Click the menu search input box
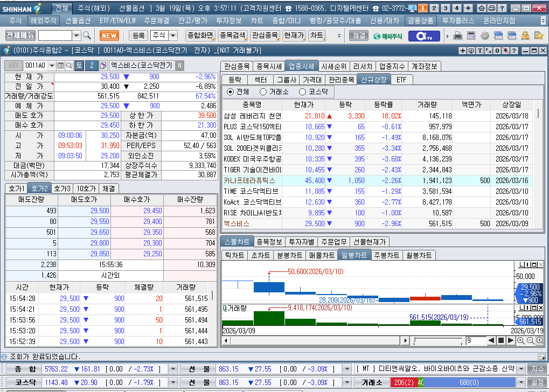Screen dimensions: 549x392 click(x=55, y=36)
